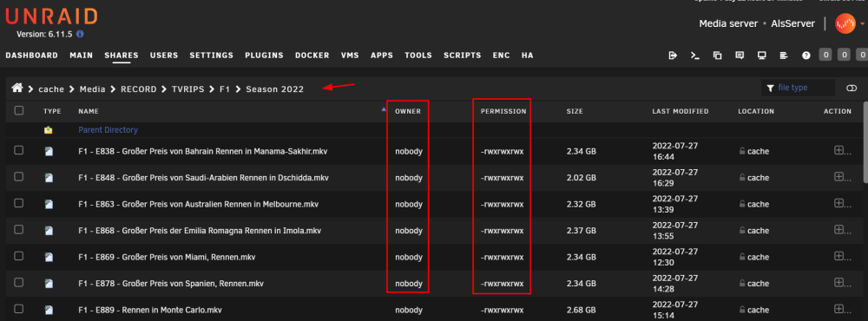The width and height of the screenshot is (868, 321).
Task: Click the logout icon in the toolbar
Action: click(x=674, y=56)
